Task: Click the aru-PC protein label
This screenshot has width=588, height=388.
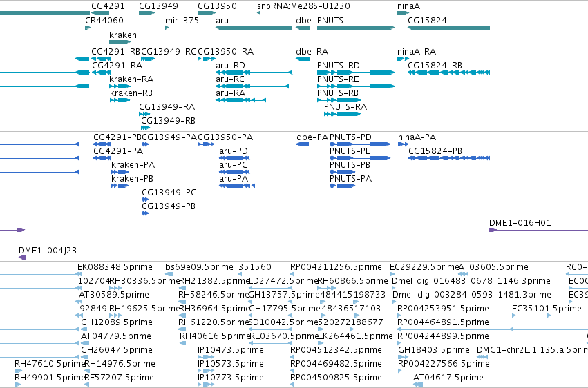Action: (x=234, y=165)
